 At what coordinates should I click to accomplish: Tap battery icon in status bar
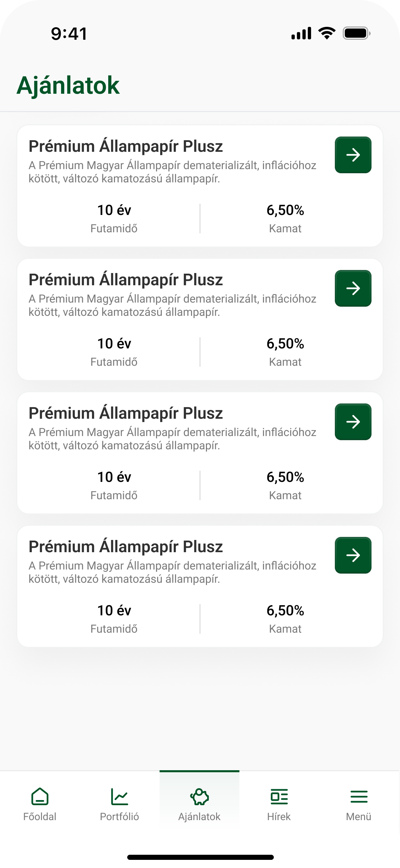[x=356, y=33]
